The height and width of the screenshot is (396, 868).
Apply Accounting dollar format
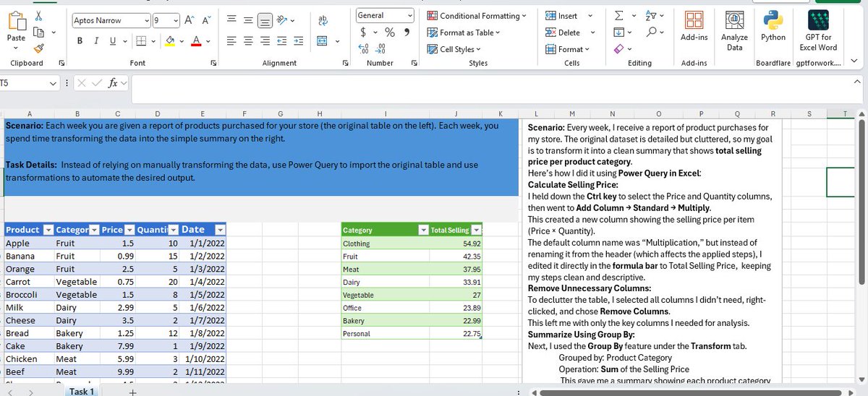pos(364,33)
